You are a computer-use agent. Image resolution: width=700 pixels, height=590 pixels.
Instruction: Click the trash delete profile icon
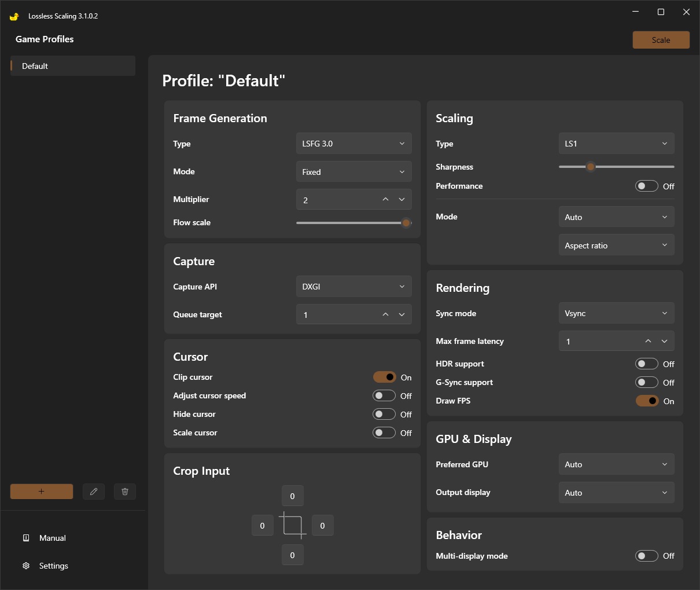125,492
